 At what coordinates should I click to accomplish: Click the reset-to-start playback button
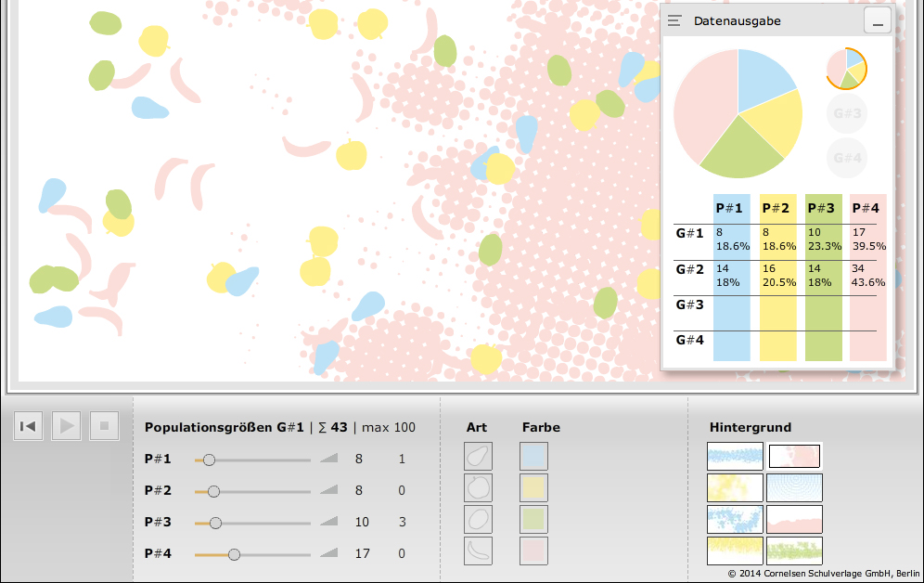coord(28,426)
